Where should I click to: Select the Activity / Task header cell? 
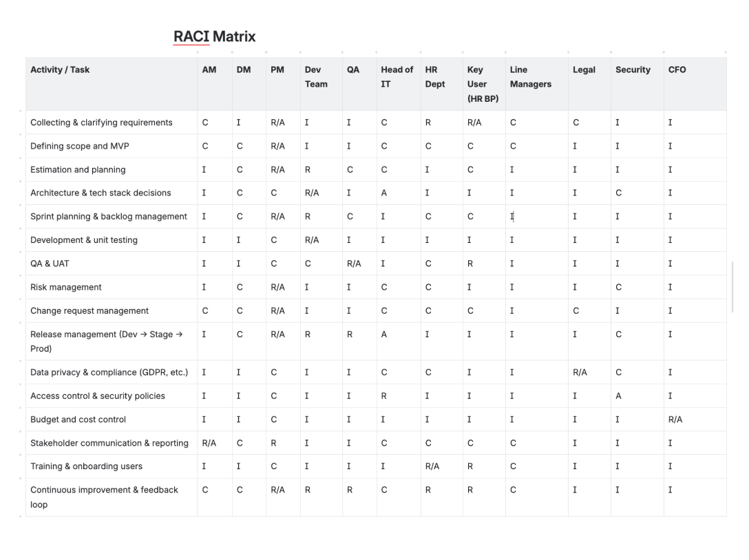tap(60, 69)
